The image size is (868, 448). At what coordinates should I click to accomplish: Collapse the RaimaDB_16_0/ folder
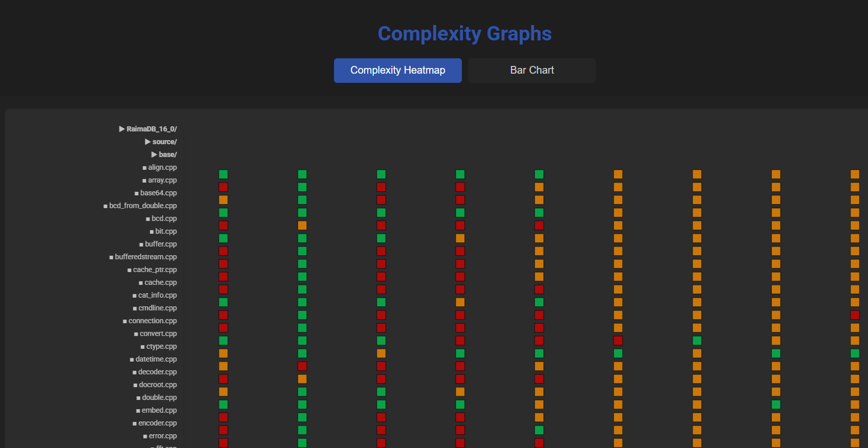pos(148,129)
